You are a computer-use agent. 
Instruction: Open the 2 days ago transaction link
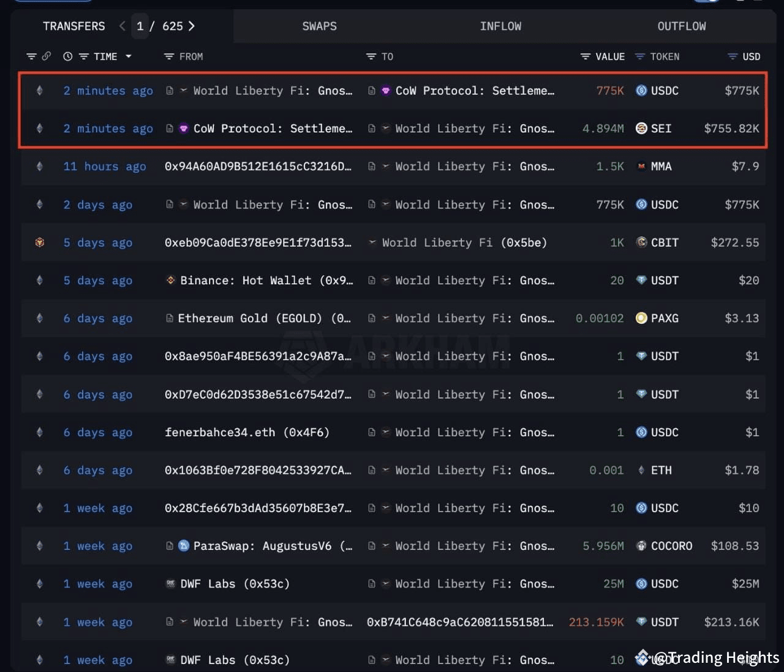pos(98,205)
